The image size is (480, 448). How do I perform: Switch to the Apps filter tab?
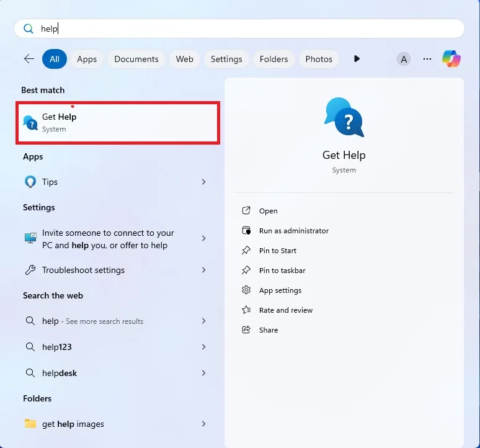(87, 59)
